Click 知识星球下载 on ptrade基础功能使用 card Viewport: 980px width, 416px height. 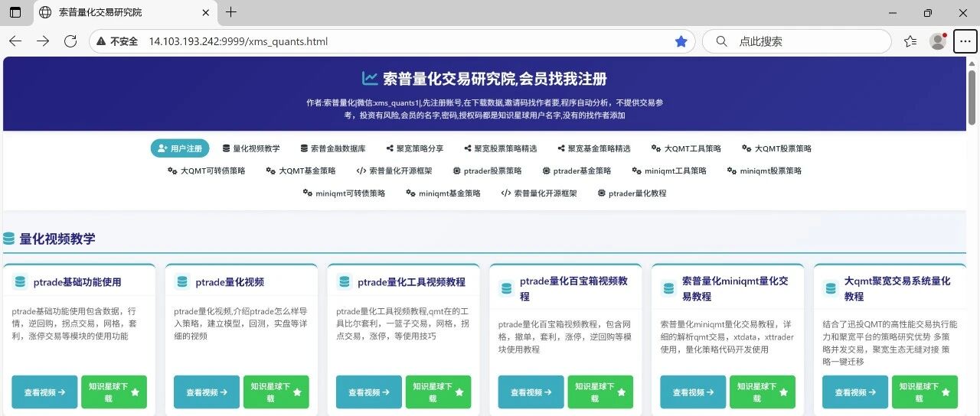coord(114,392)
